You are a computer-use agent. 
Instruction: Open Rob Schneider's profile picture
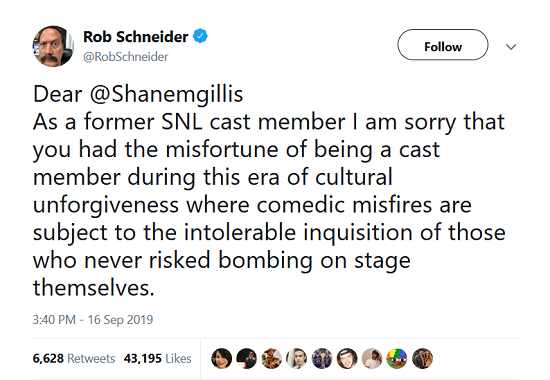[53, 46]
